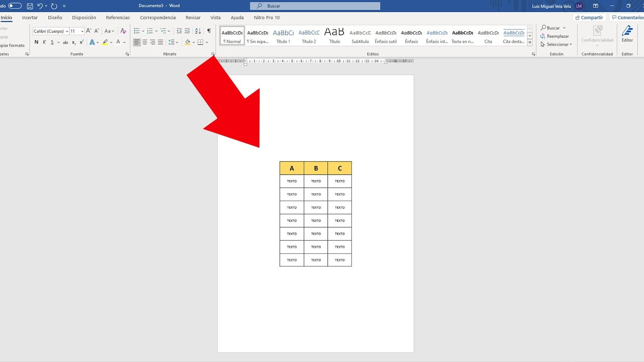Screen dimensions: 644x362
Task: Open the Seleccionar dropdown
Action: 556,44
